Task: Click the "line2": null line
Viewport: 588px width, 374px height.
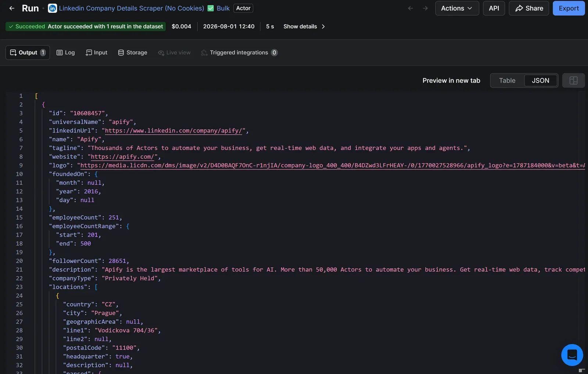Action: tap(87, 339)
